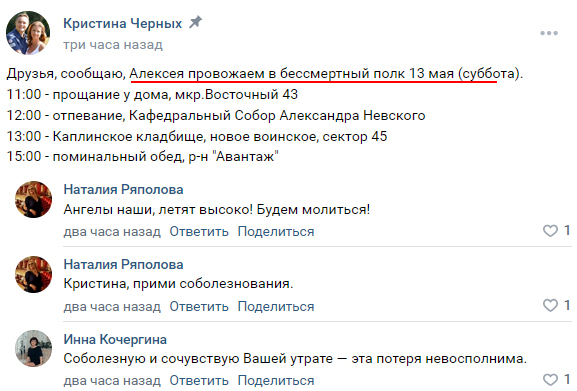Reply to Инна Кочергина's comment via Ответить
577x391 pixels.
click(199, 380)
